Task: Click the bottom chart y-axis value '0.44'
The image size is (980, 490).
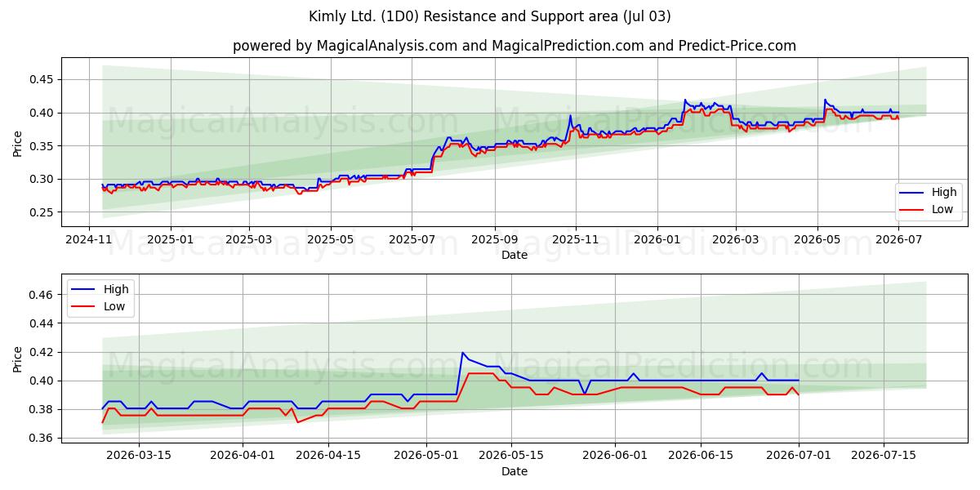Action: pos(42,323)
